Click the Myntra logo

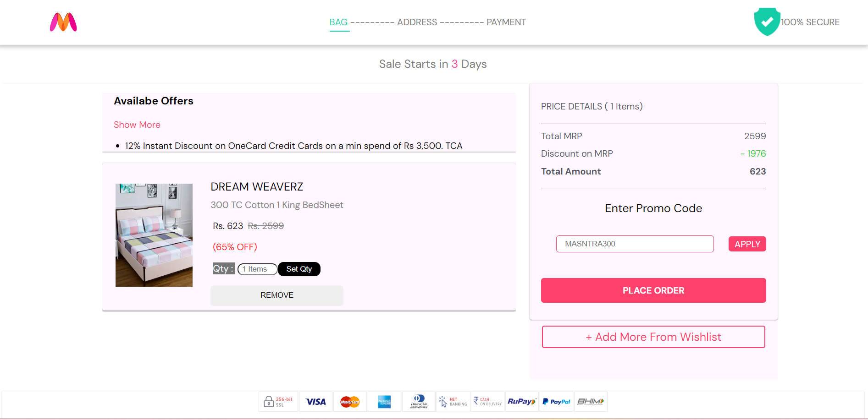(x=63, y=22)
